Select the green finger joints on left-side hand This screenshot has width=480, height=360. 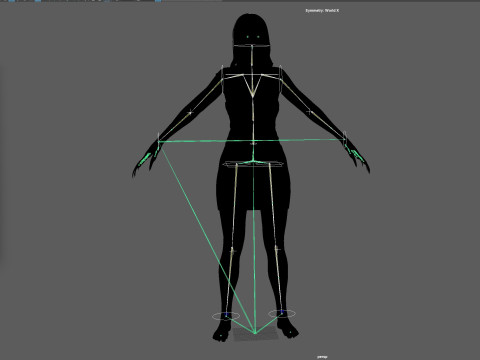[x=145, y=158]
